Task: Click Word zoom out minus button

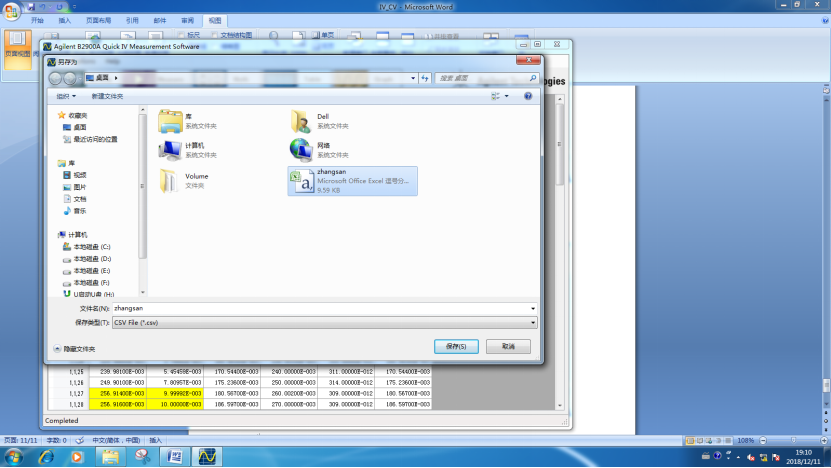Action: (x=763, y=440)
